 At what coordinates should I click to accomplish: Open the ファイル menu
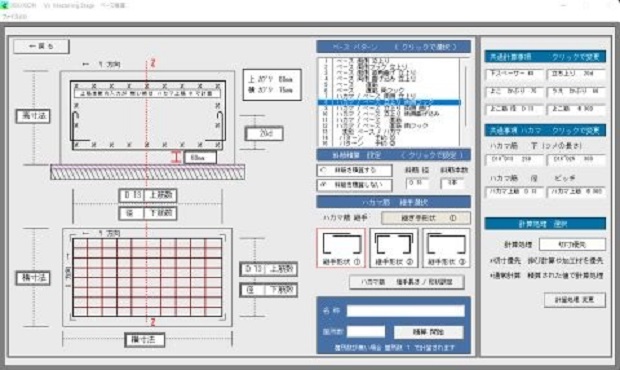pyautogui.click(x=14, y=17)
